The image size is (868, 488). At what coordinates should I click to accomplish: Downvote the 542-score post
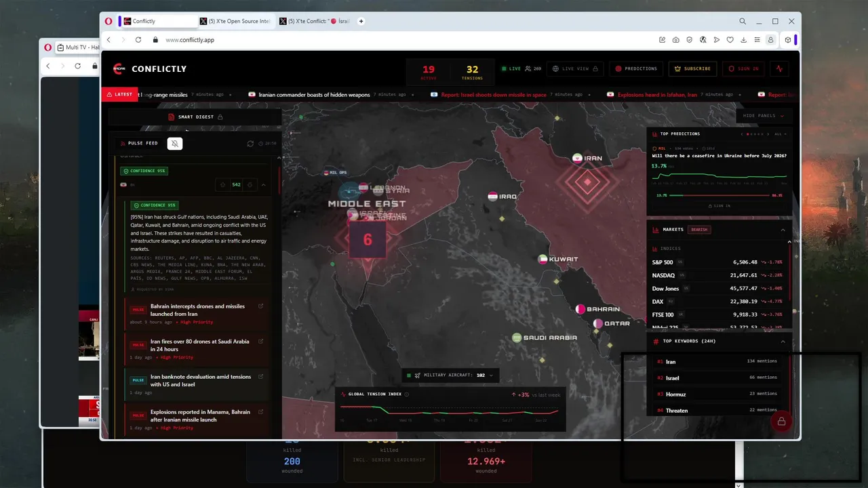tap(250, 184)
